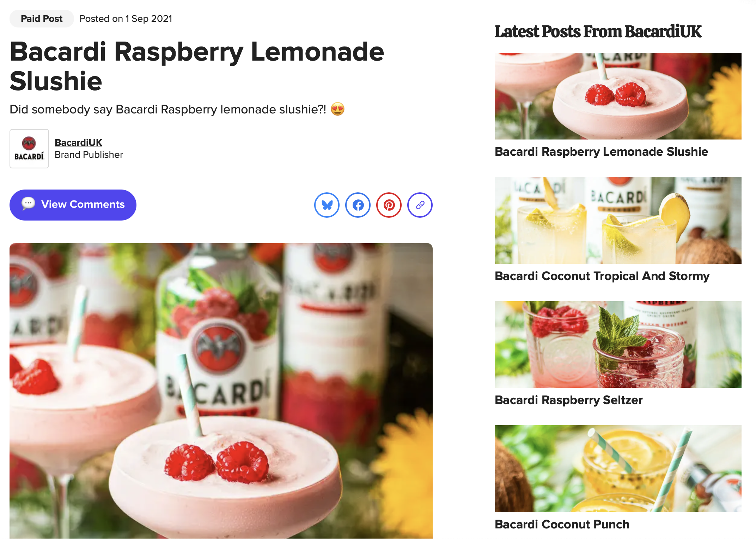Click the Bacardi bat logo avatar
This screenshot has height=539, width=756.
(29, 149)
